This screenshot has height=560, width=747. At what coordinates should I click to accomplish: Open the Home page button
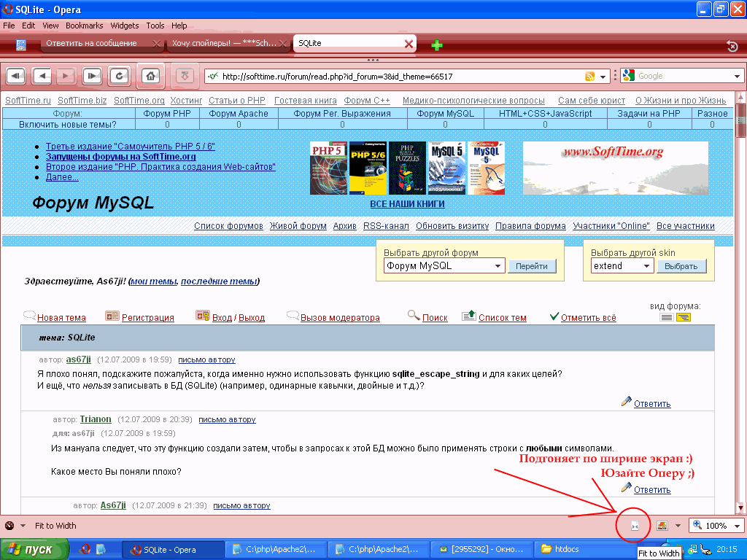150,76
